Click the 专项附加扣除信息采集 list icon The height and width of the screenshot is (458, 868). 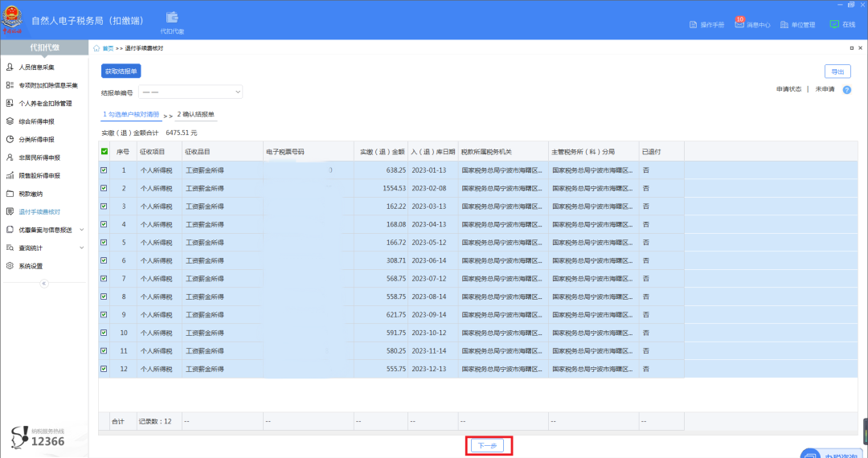[10, 85]
